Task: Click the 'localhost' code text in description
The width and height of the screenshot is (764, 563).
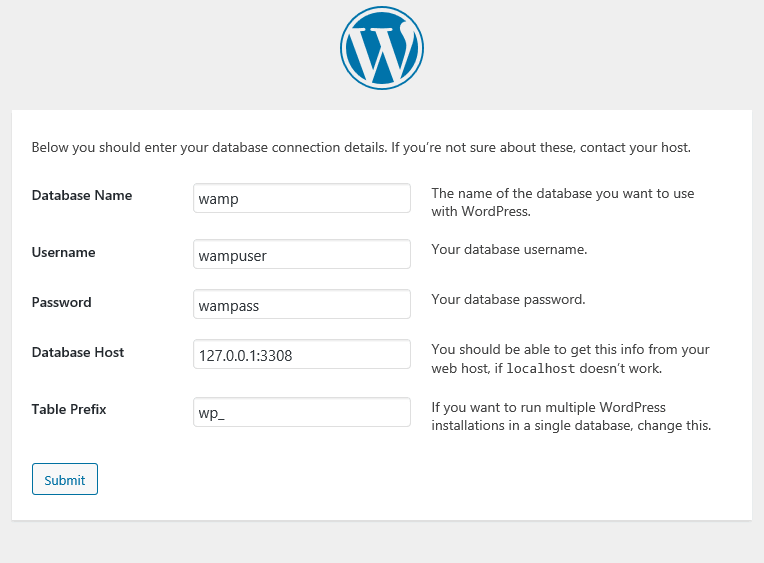Action: coord(541,369)
